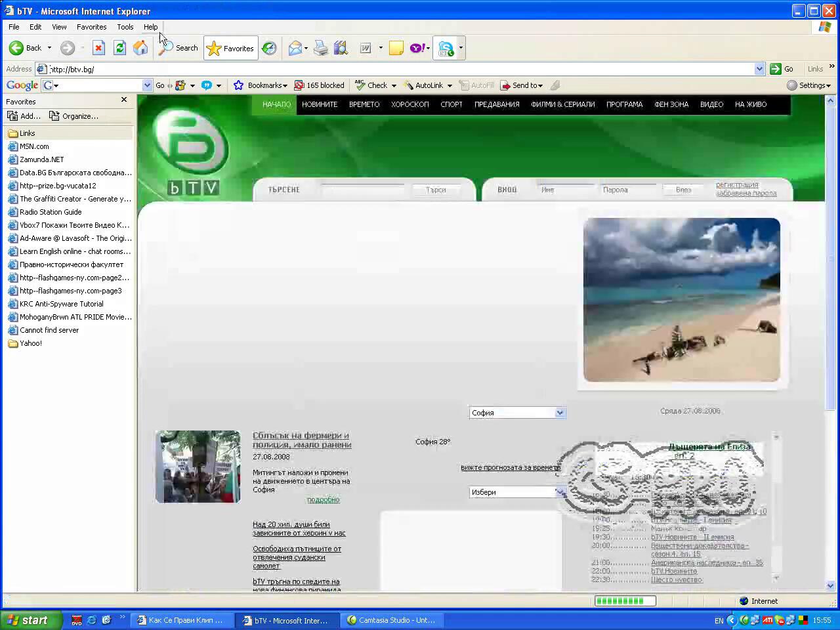Viewport: 840px width, 630px height.
Task: Open the Favorites menu in menu bar
Action: coord(91,27)
